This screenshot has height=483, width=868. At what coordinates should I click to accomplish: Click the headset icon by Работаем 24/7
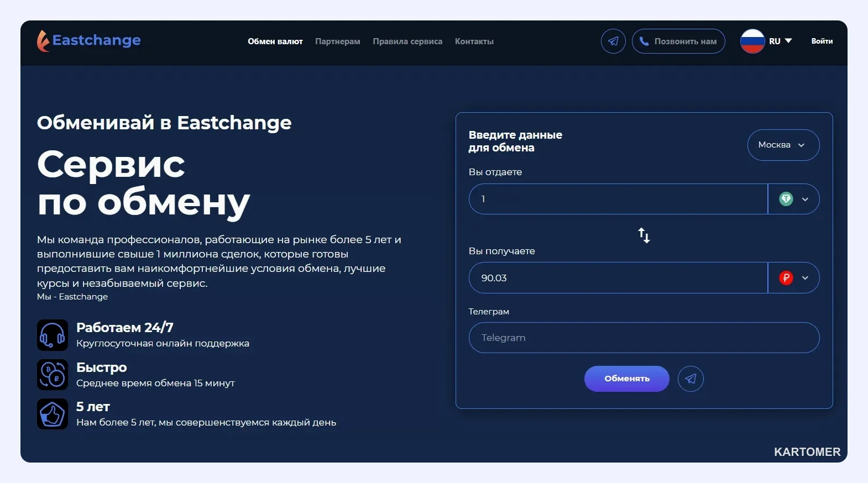tap(53, 335)
